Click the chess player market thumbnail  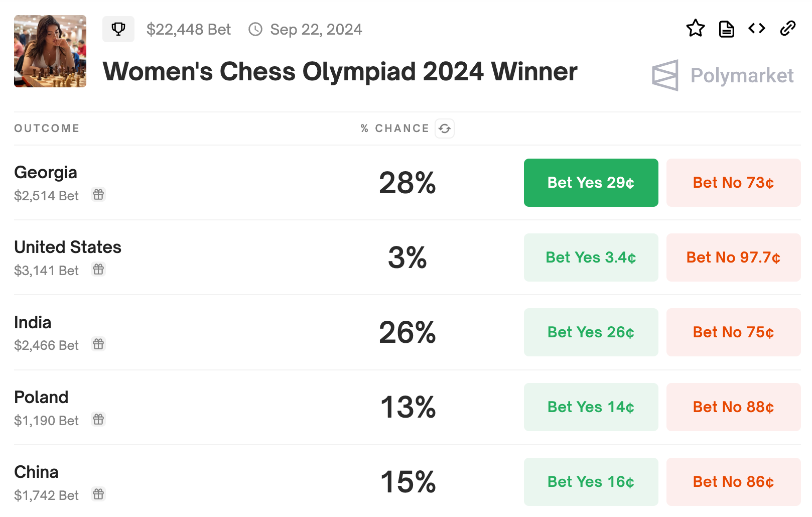pos(50,51)
